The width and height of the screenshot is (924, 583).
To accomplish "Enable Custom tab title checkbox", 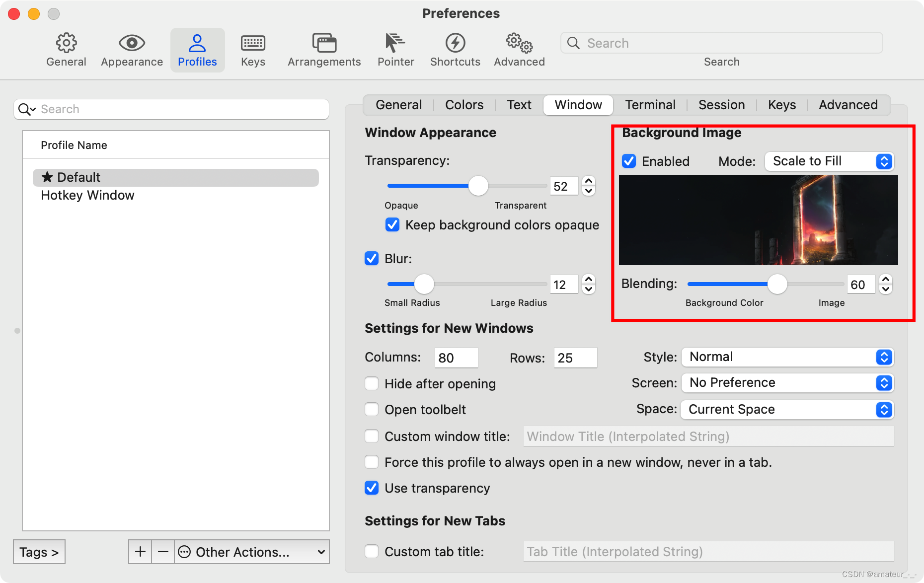I will [x=372, y=552].
